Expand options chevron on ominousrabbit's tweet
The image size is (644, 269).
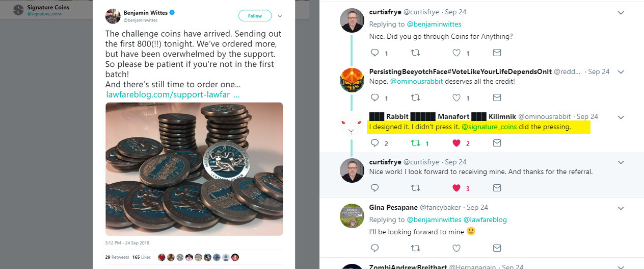click(x=621, y=117)
